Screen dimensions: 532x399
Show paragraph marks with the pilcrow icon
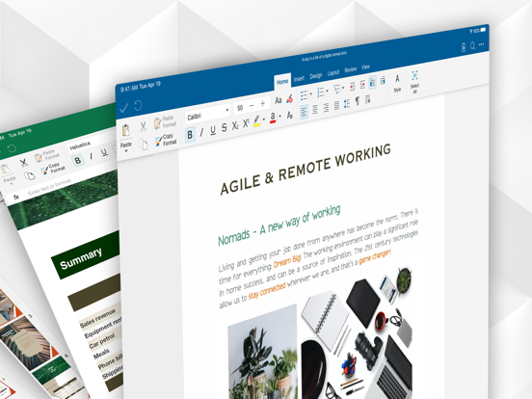[x=358, y=101]
